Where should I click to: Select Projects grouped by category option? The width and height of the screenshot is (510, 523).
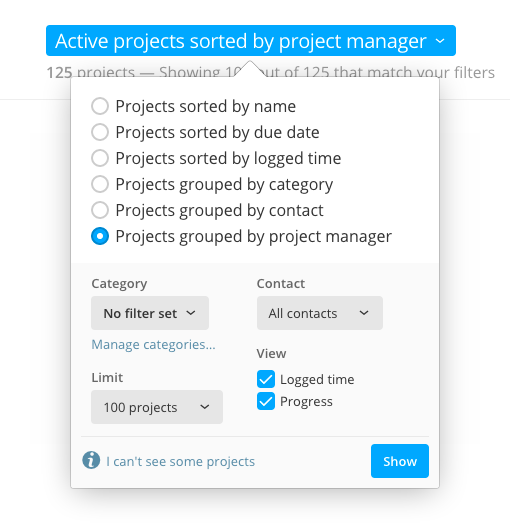tap(100, 184)
